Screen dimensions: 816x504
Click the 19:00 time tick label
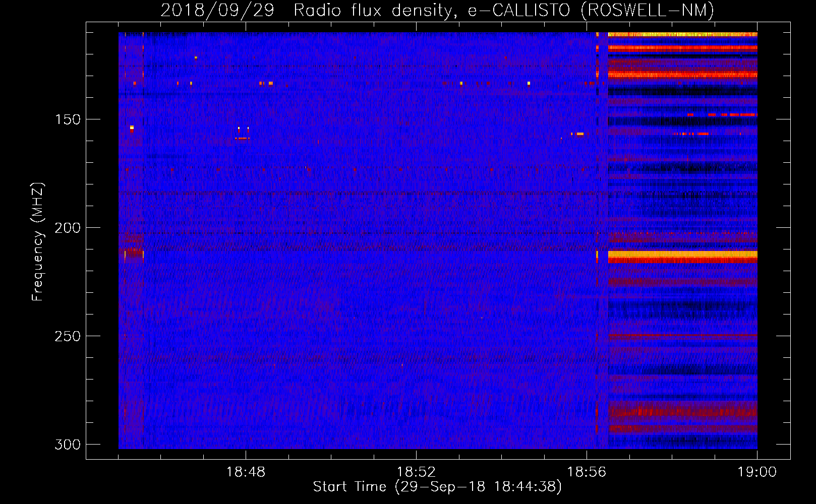pos(757,472)
